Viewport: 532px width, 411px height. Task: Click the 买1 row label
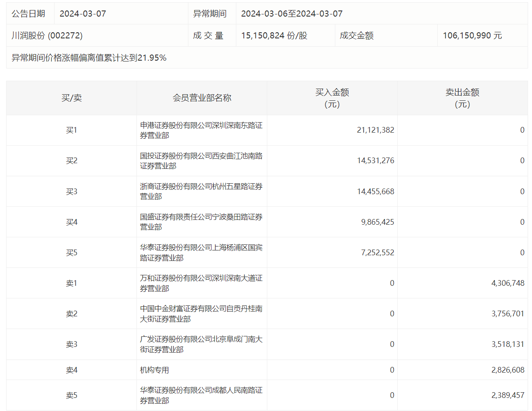point(72,130)
